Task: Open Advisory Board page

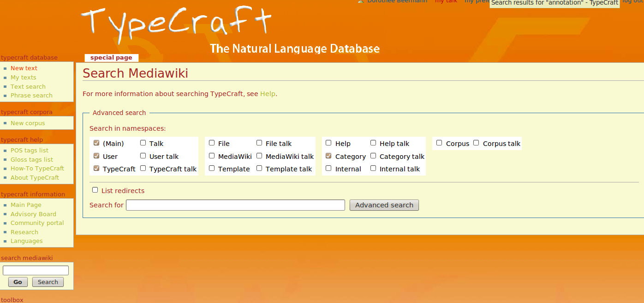Action: click(33, 214)
